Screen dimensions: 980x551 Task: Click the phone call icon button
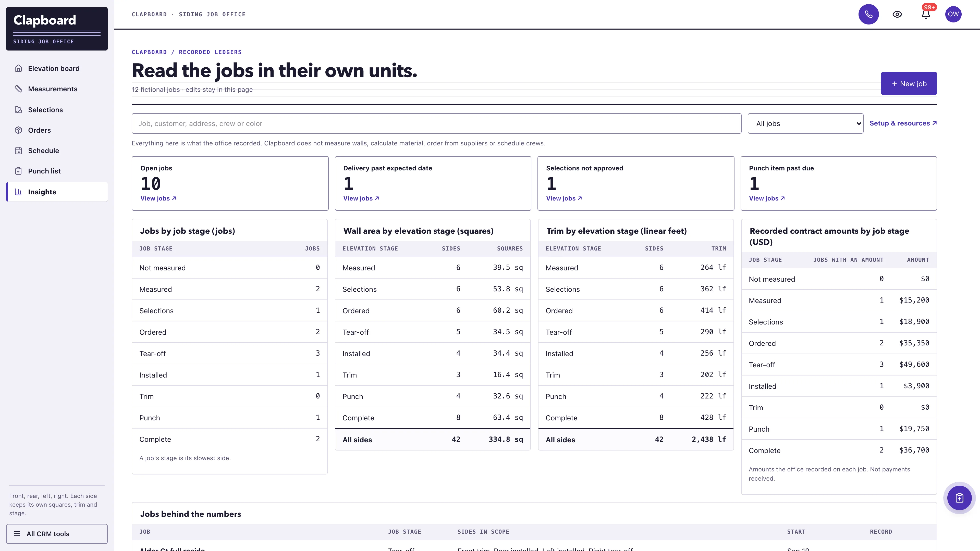(868, 14)
